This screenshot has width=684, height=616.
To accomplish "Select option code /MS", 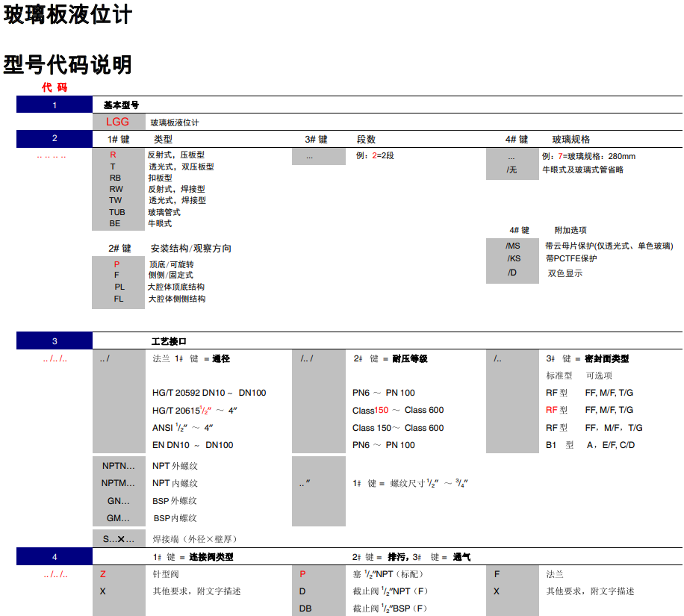I will (512, 246).
